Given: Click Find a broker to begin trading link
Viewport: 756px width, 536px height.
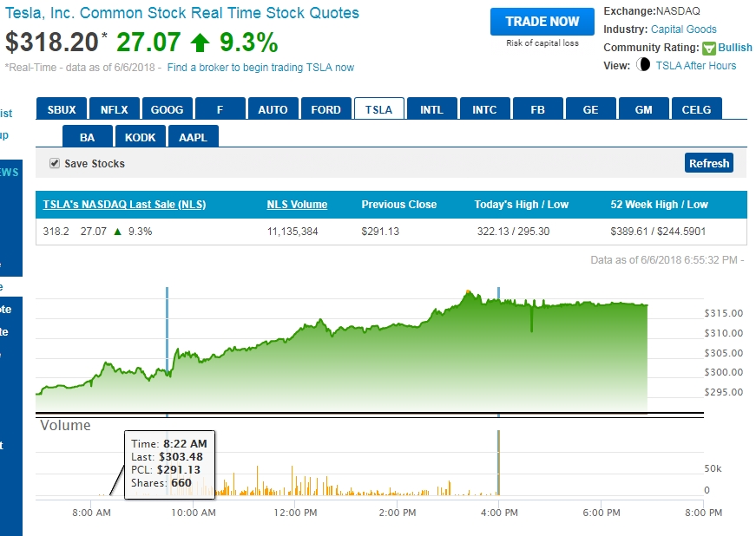Looking at the screenshot, I should point(260,68).
